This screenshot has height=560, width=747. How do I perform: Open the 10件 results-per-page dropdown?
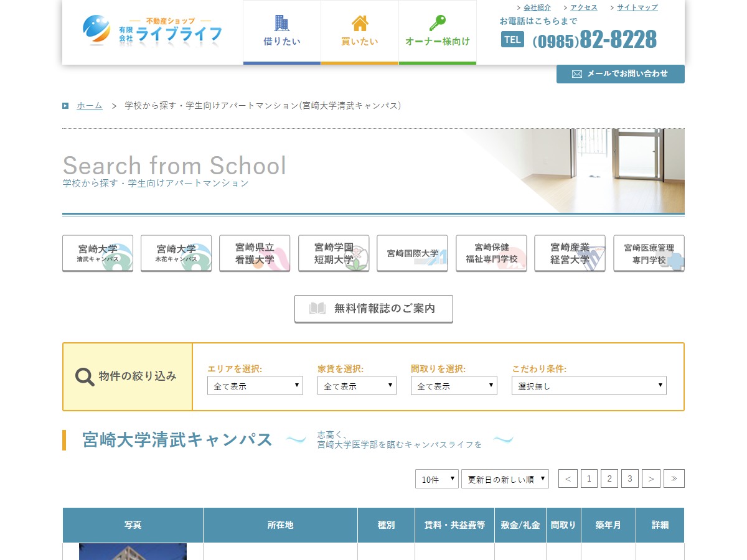(437, 478)
